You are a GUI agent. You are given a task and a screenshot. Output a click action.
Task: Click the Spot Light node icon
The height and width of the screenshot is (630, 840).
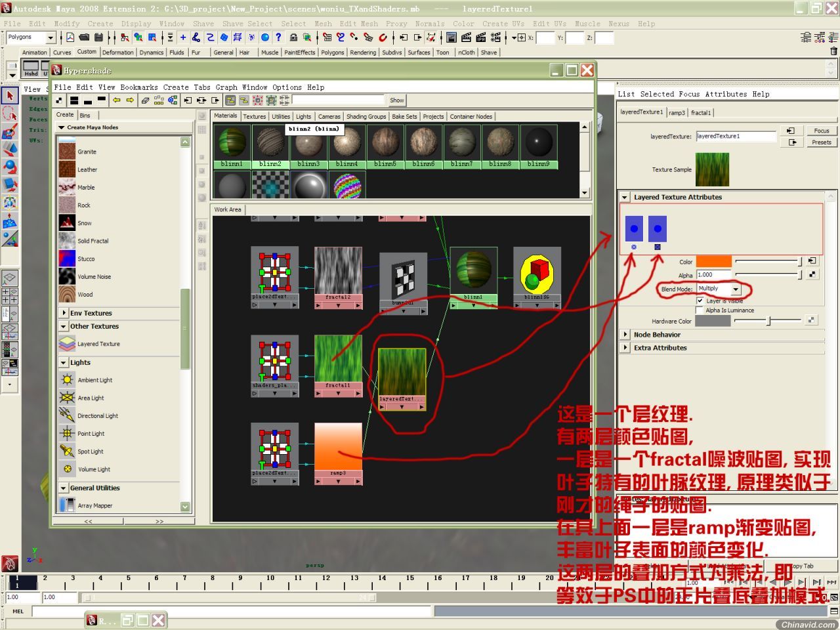67,451
